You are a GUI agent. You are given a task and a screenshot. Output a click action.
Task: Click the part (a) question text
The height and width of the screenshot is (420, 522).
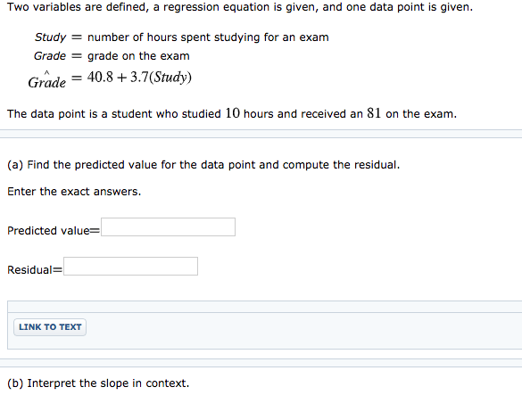[x=203, y=165]
